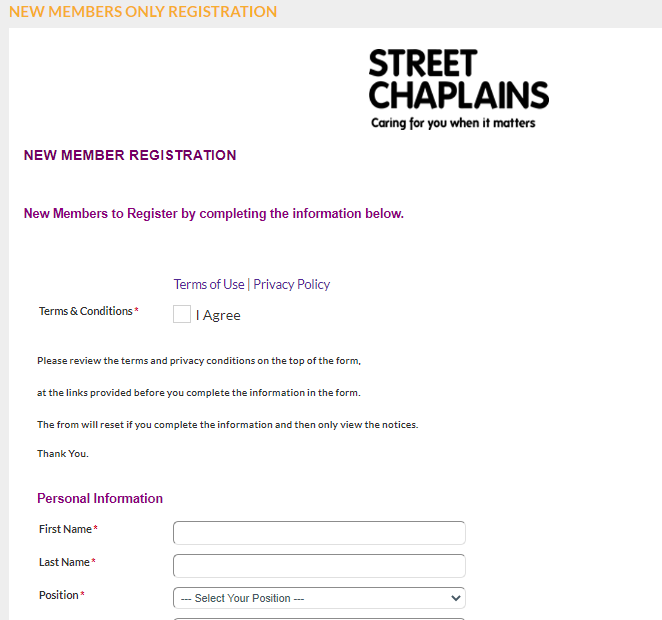Image resolution: width=662 pixels, height=620 pixels.
Task: Click the 'New Members to Register' instruction line
Action: 214,214
